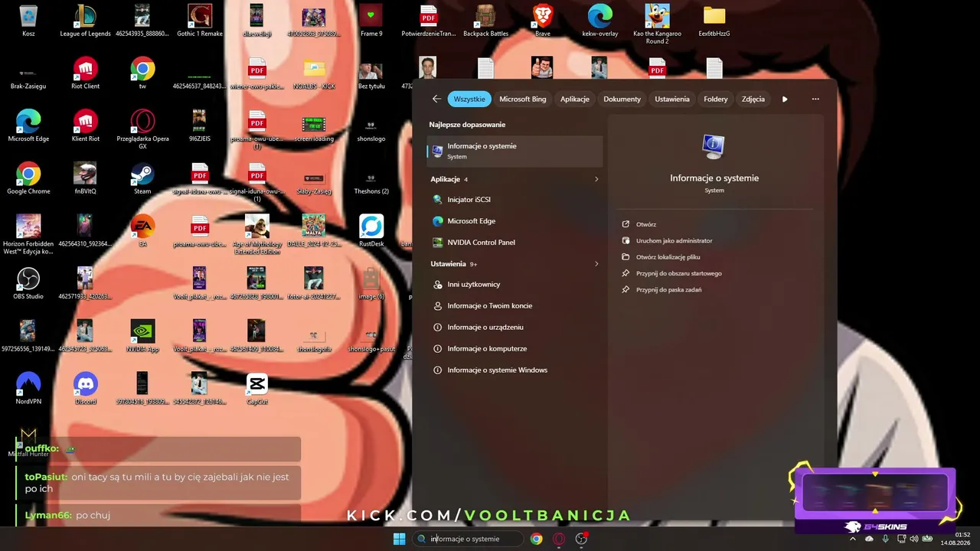Viewport: 980px width, 551px height.
Task: Expand the Aplikacje results group
Action: (596, 179)
